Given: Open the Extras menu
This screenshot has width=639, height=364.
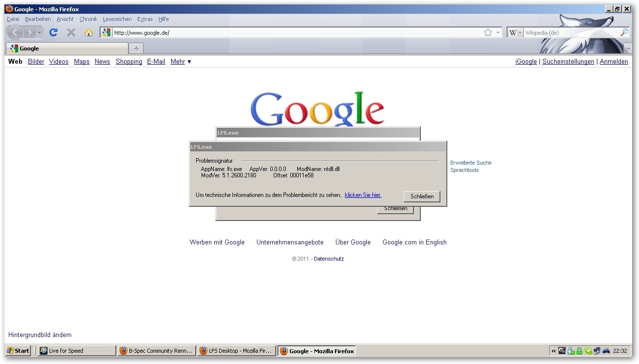Looking at the screenshot, I should click(145, 19).
